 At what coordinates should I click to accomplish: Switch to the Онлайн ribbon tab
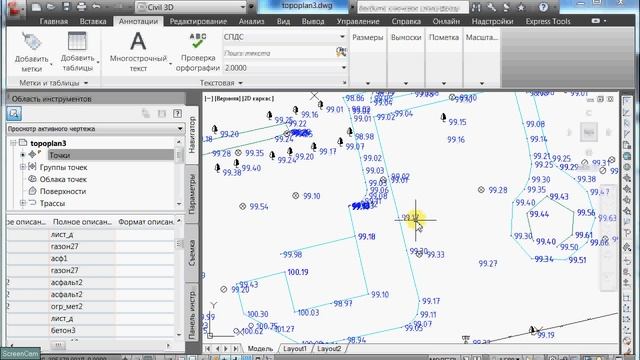pyautogui.click(x=446, y=21)
